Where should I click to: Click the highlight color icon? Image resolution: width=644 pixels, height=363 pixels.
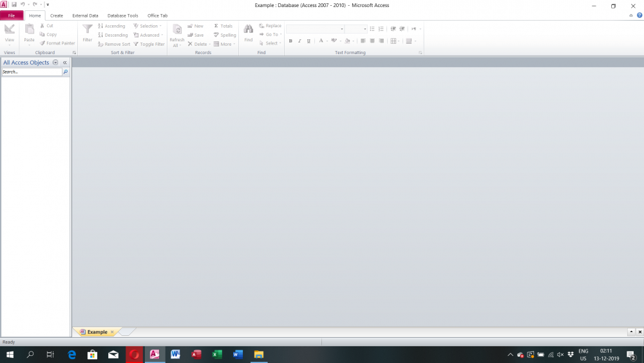tap(334, 41)
